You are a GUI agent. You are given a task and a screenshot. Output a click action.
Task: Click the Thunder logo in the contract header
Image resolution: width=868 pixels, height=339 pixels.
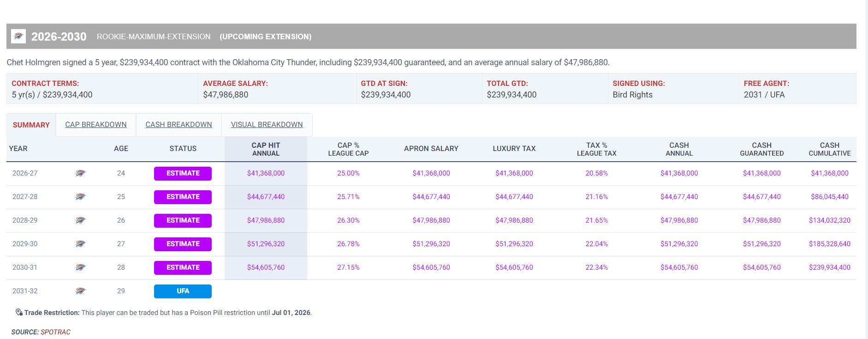tap(18, 36)
